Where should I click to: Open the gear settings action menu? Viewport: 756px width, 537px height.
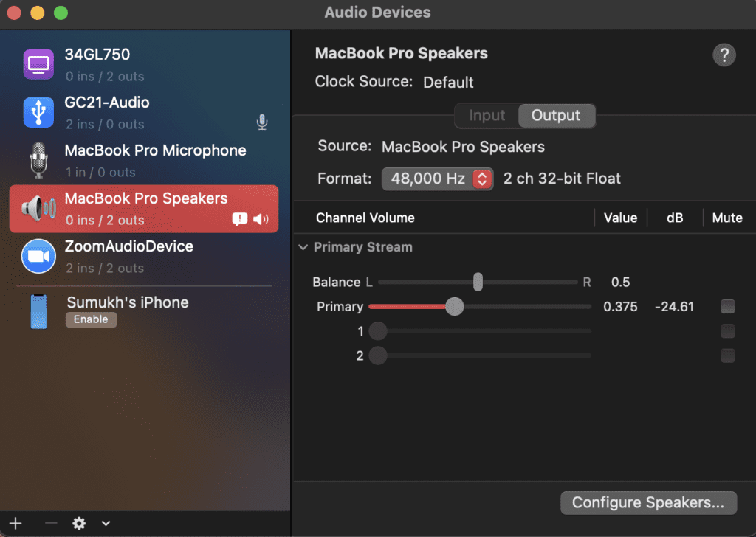point(79,523)
